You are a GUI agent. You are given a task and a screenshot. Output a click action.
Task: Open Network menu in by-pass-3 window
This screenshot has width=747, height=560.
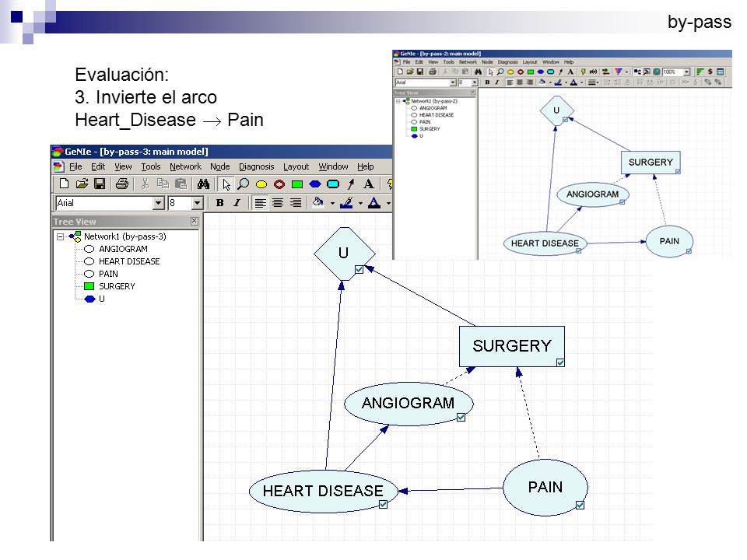click(185, 166)
